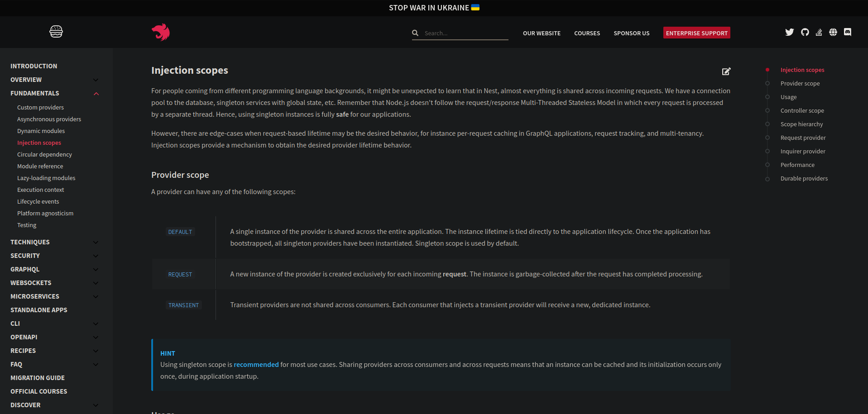Collapse the Fundamentals section chevron
The image size is (868, 414).
(96, 94)
